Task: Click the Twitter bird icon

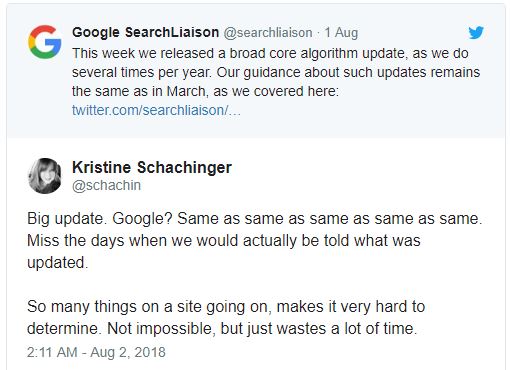Action: (x=476, y=33)
